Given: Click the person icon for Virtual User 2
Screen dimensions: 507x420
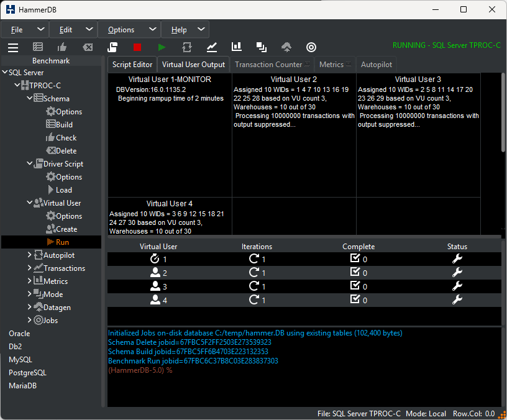Looking at the screenshot, I should [x=155, y=273].
